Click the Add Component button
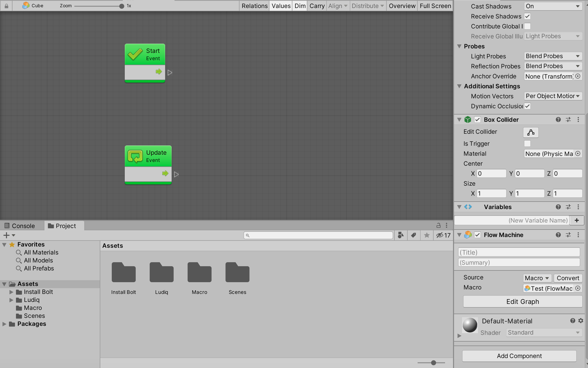This screenshot has height=368, width=588. (519, 356)
